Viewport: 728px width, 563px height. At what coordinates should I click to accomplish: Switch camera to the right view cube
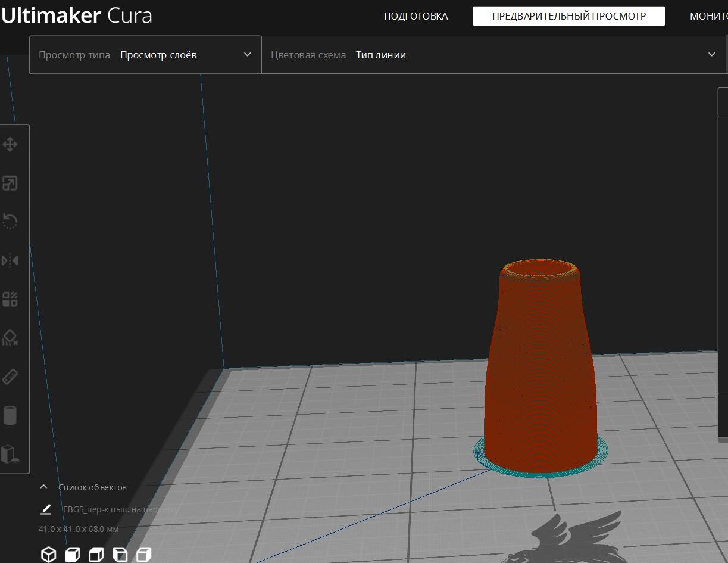[143, 555]
